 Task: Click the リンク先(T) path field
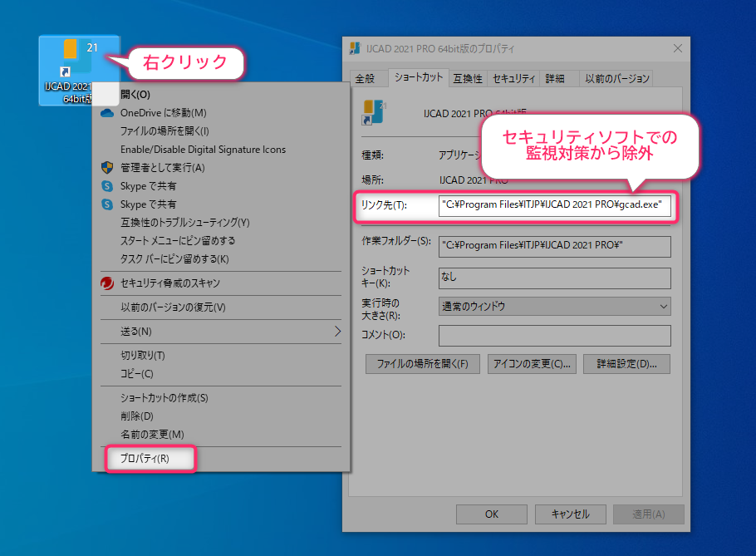[x=554, y=206]
